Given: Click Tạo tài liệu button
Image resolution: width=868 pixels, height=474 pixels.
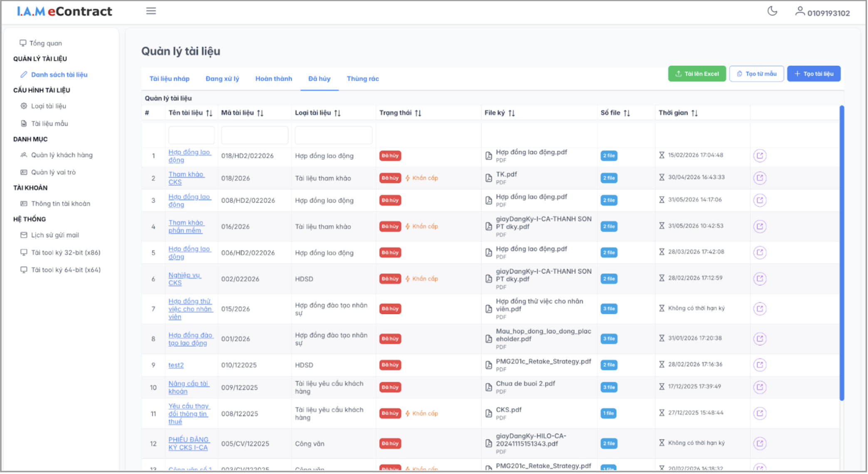Looking at the screenshot, I should coord(813,74).
